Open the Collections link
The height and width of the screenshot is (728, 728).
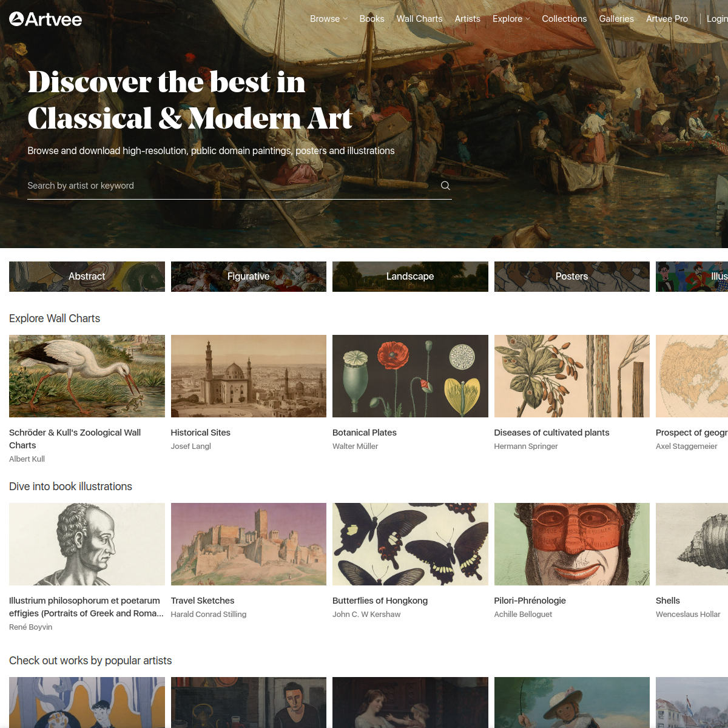point(564,19)
